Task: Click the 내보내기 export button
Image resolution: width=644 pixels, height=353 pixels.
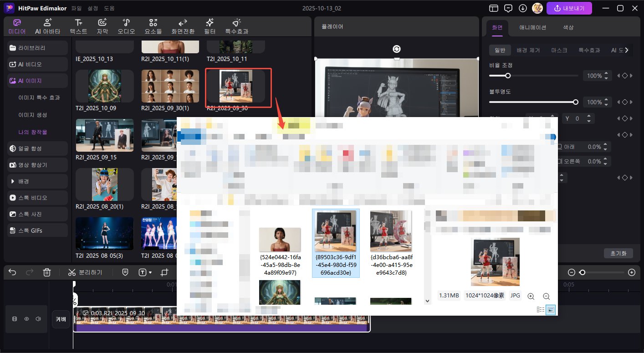Action: coord(569,8)
